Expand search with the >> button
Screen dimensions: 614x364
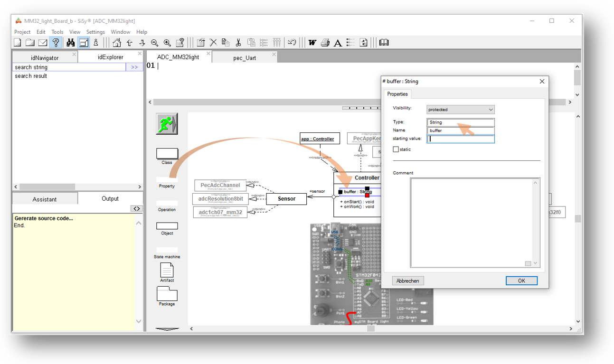(x=134, y=67)
